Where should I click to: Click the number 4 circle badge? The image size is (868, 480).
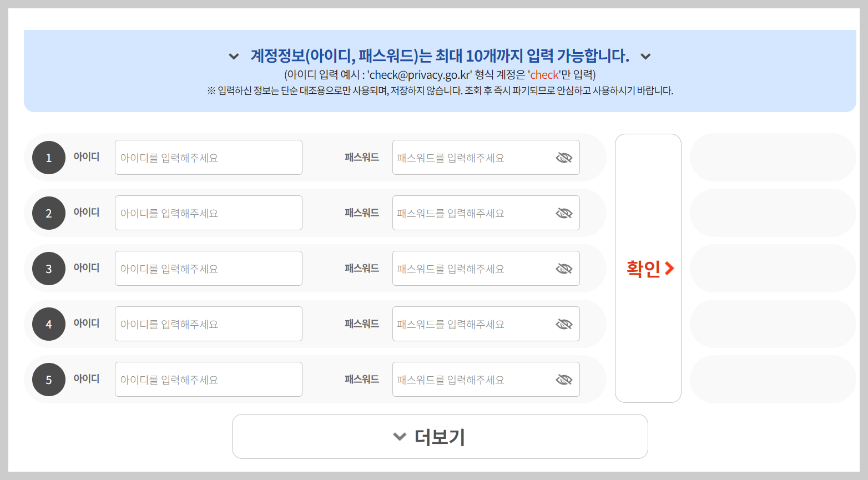48,324
